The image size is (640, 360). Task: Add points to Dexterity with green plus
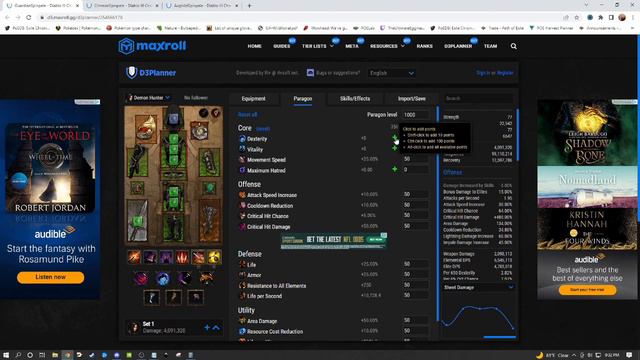click(395, 138)
